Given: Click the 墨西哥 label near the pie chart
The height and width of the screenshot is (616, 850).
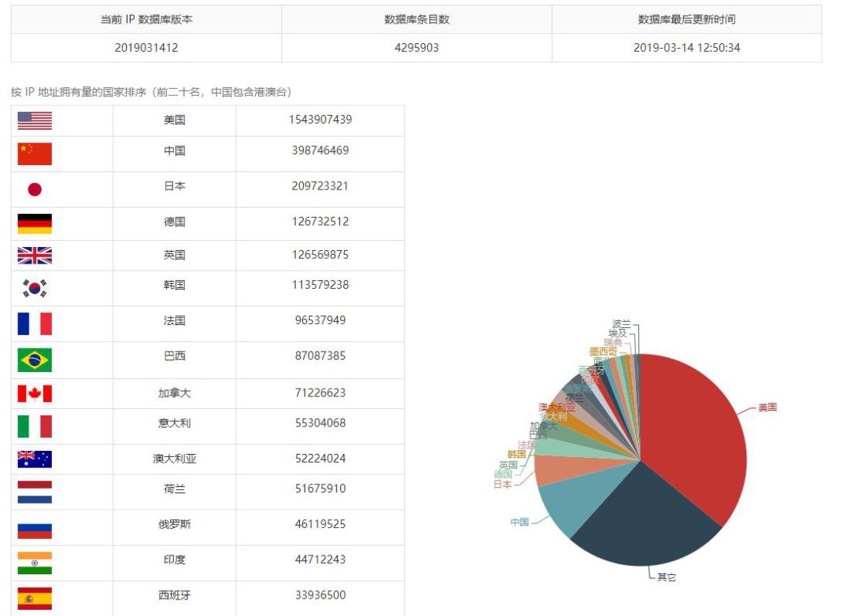Looking at the screenshot, I should [603, 352].
